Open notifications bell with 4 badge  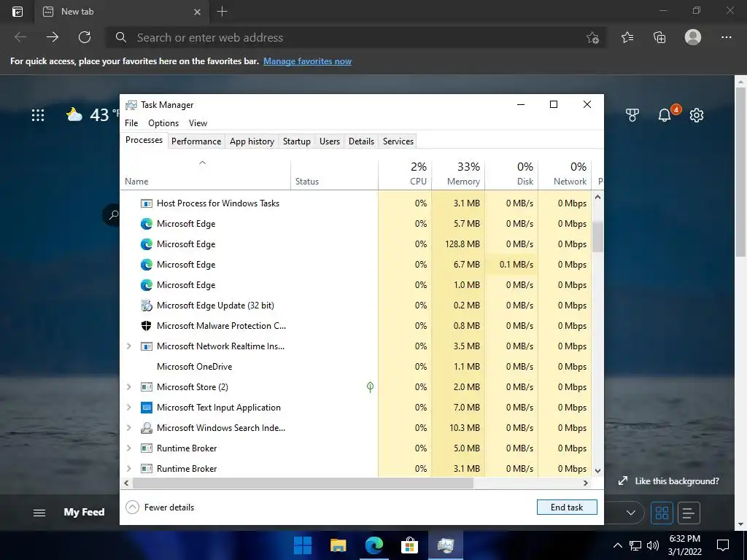point(665,114)
